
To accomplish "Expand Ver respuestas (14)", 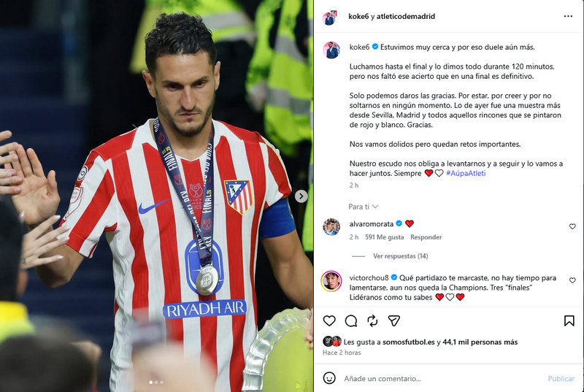I will (400, 256).
